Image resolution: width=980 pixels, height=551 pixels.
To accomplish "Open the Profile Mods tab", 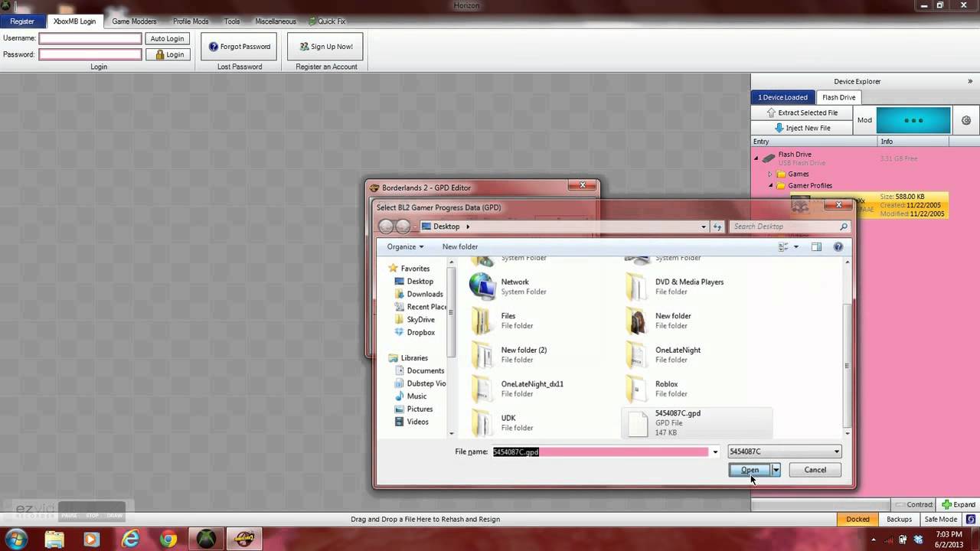I will click(191, 21).
